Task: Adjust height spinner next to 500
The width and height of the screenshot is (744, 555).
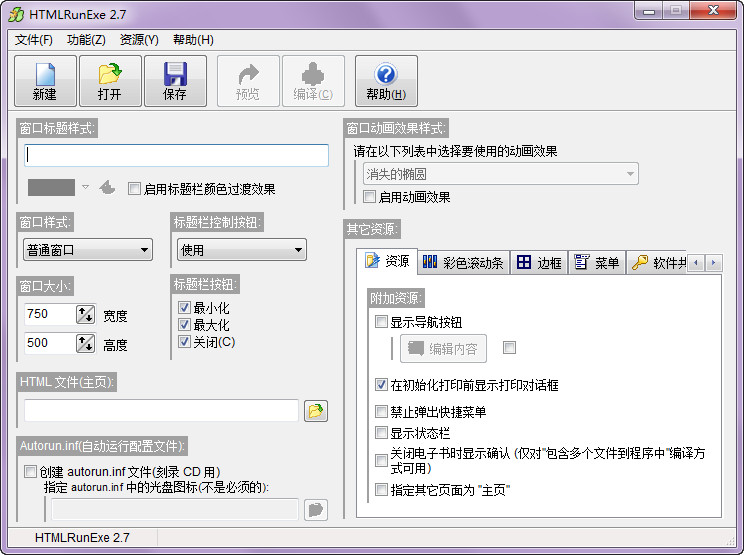Action: point(85,343)
